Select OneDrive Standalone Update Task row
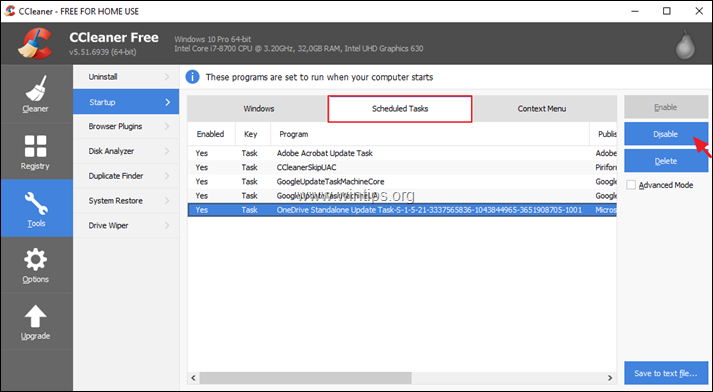The height and width of the screenshot is (392, 713). (x=402, y=210)
